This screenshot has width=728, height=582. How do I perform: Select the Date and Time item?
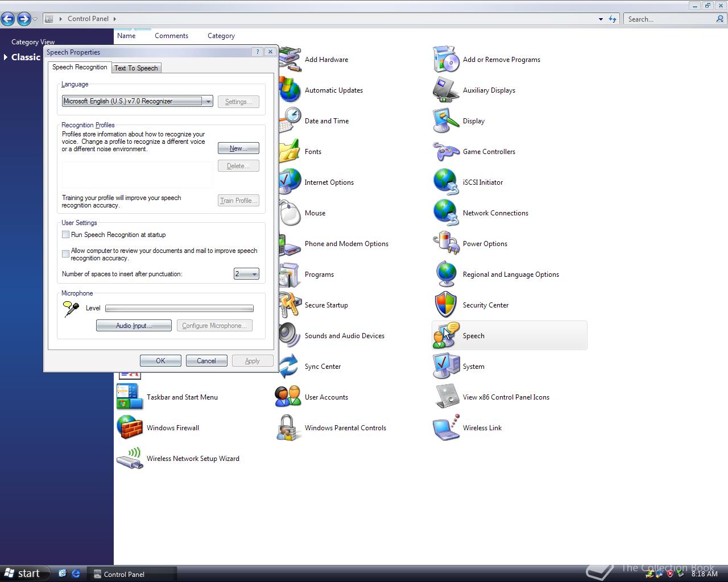click(x=326, y=121)
